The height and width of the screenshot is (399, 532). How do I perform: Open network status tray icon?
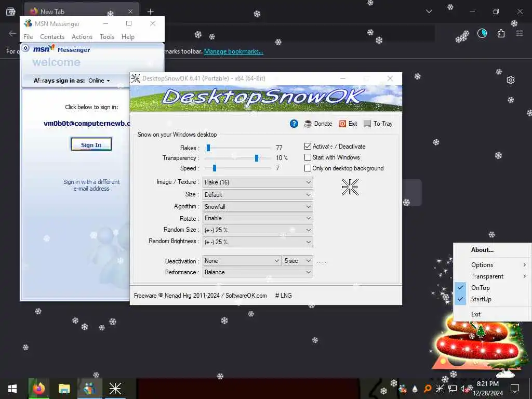point(453,389)
